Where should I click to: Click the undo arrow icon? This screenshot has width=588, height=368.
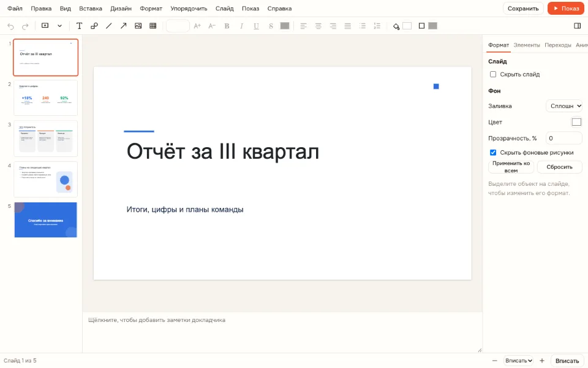(x=10, y=26)
